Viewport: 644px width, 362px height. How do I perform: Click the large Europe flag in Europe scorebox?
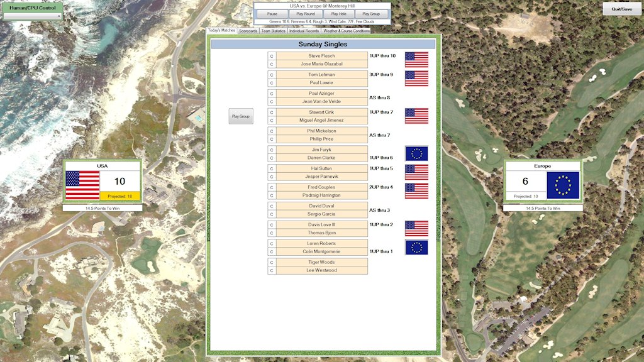pyautogui.click(x=562, y=185)
